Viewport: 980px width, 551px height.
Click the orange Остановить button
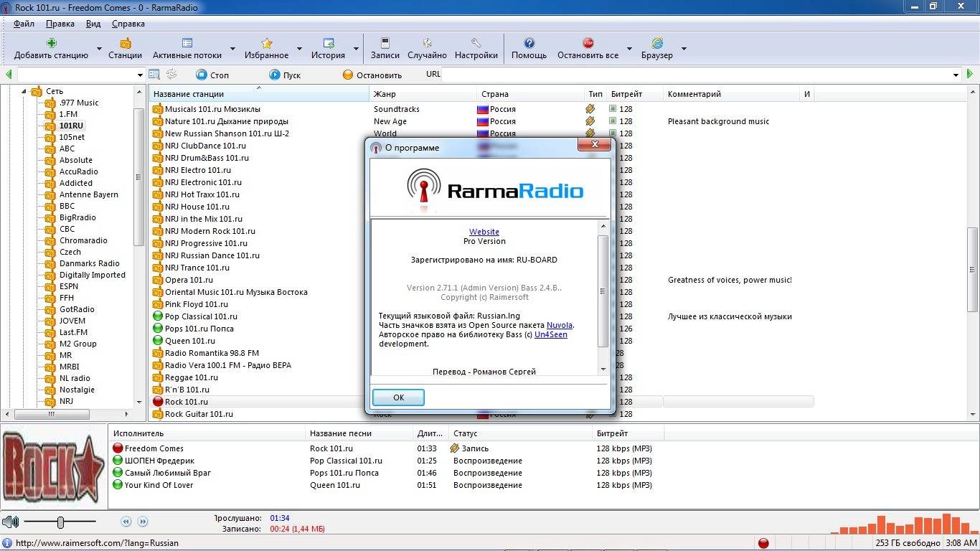(x=372, y=75)
